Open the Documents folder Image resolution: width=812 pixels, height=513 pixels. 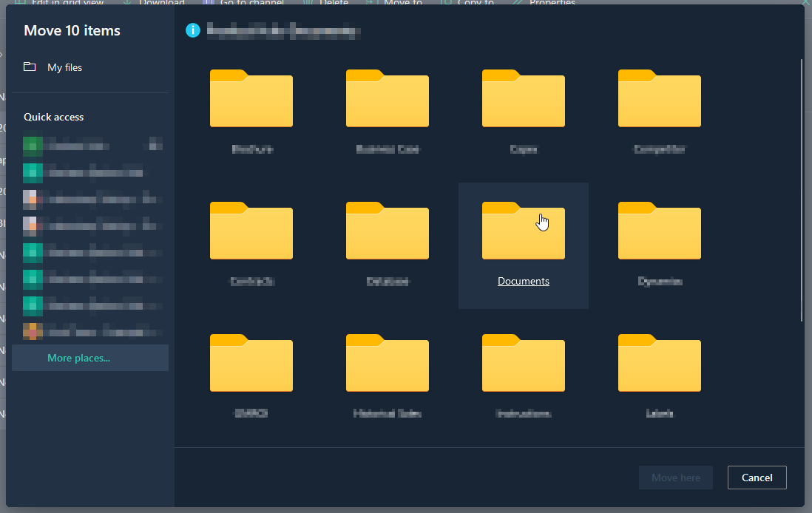(523, 245)
